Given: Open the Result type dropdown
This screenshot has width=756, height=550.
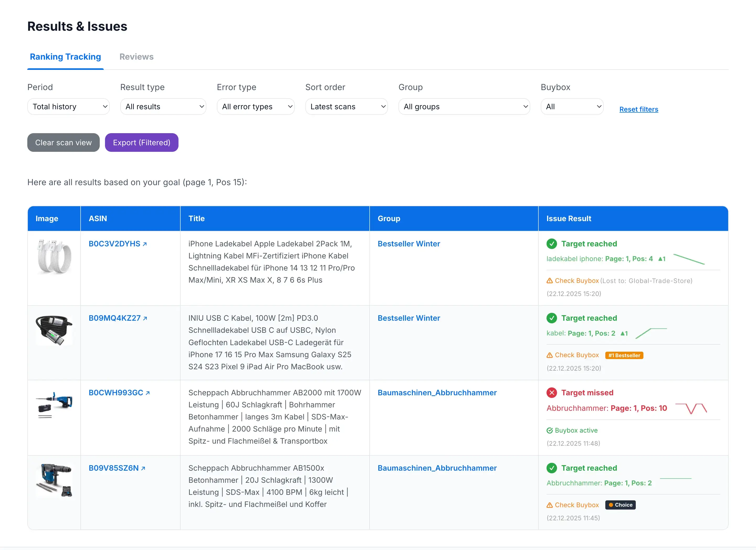Looking at the screenshot, I should [x=163, y=106].
